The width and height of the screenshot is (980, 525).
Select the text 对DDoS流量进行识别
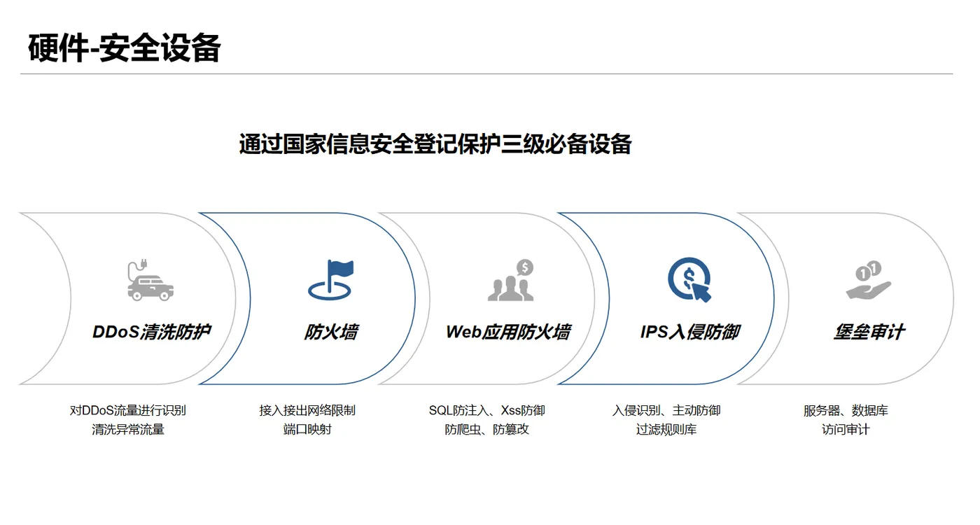point(128,410)
